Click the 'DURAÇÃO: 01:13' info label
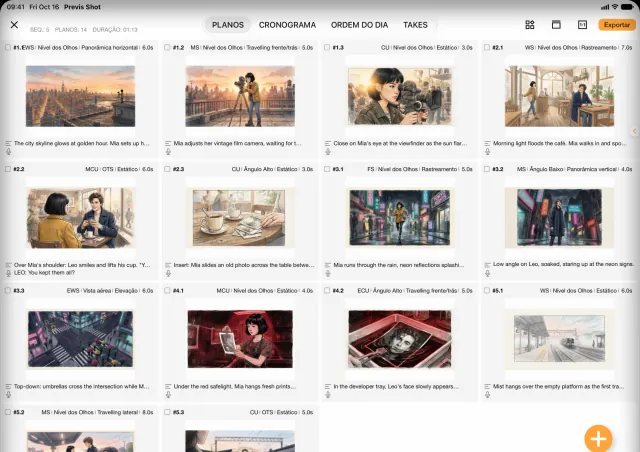Screen dimensions: 640x452 (x=115, y=30)
